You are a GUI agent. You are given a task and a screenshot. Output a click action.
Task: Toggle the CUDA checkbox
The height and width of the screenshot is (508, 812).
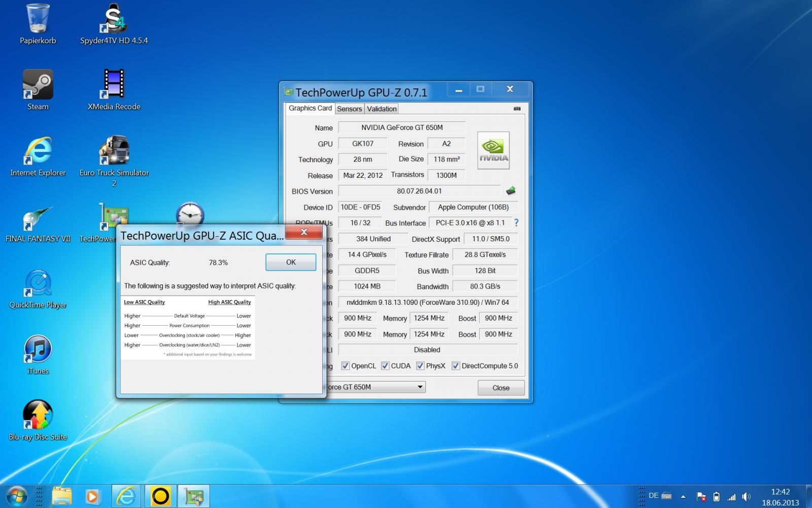(x=385, y=366)
